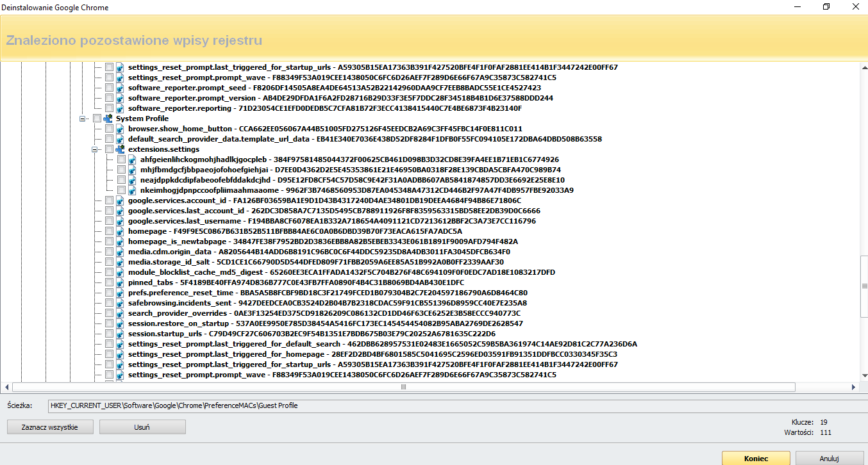
Task: Click the media.storage_id_salt value icon
Action: click(x=120, y=262)
